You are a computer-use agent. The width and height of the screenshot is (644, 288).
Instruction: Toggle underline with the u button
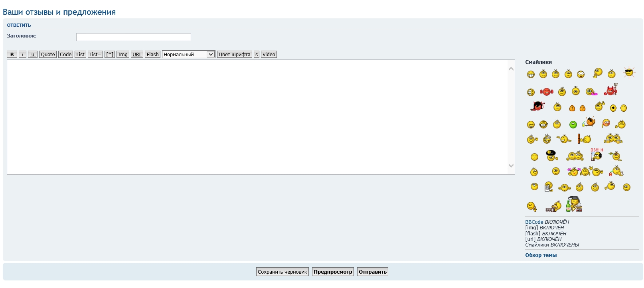click(x=33, y=55)
